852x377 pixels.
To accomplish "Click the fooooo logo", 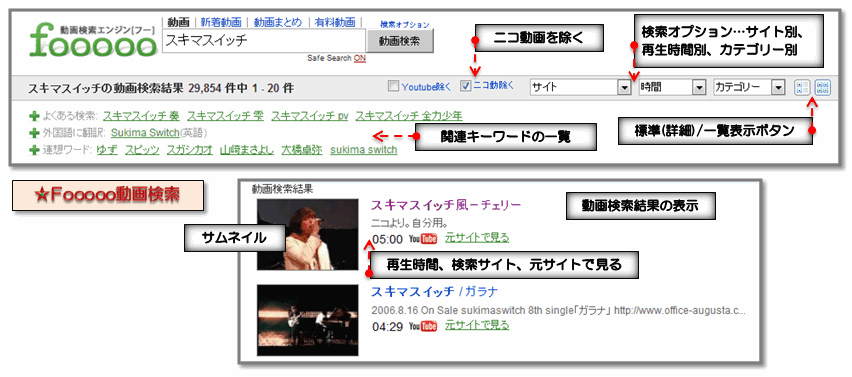I will point(93,39).
